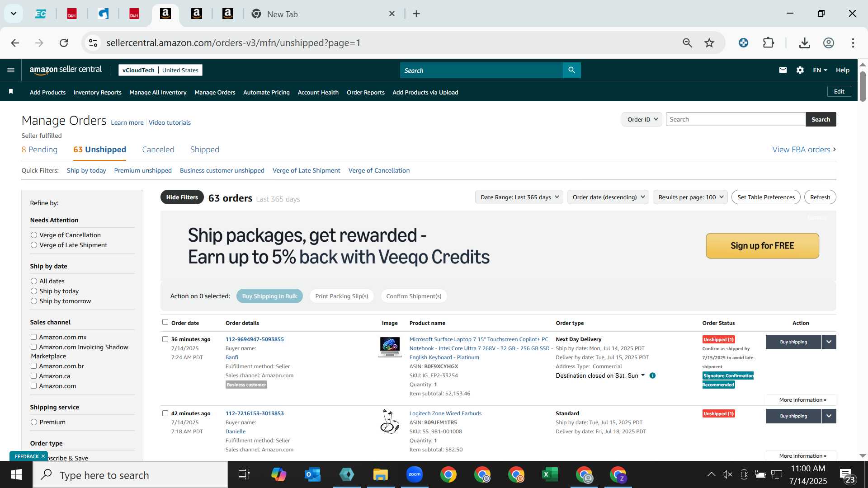868x488 pixels.
Task: Open order link 112-7216153-3013853
Action: click(255, 413)
